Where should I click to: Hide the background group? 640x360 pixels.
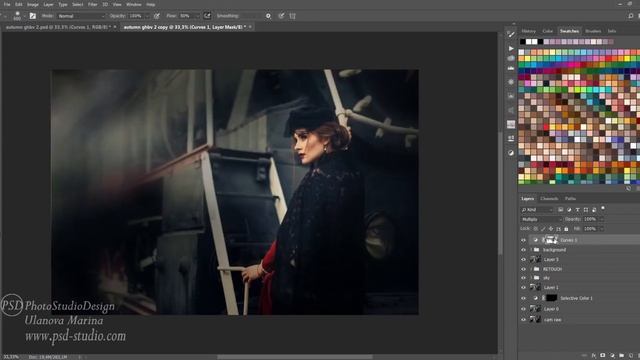(x=523, y=249)
